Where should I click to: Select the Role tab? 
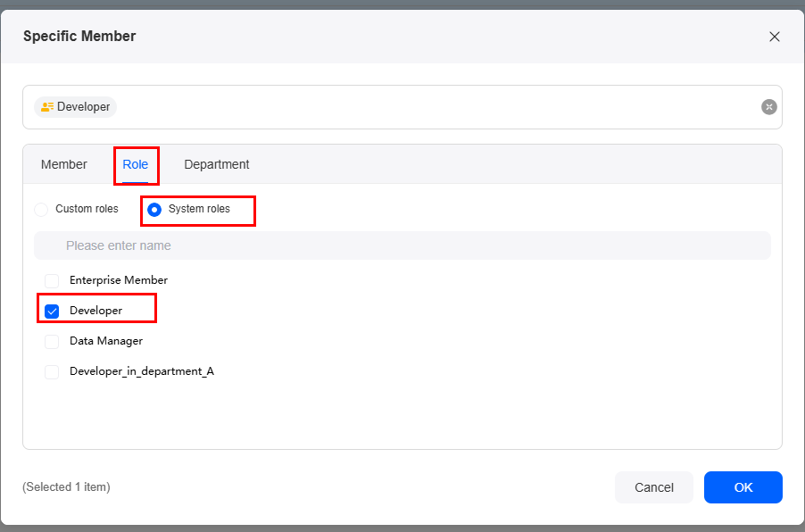[x=136, y=164]
